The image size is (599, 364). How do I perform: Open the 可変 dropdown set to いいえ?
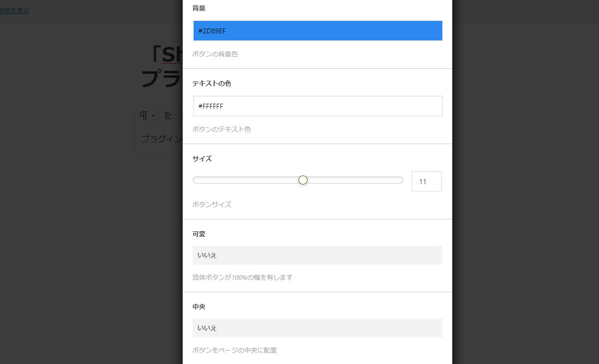(317, 255)
